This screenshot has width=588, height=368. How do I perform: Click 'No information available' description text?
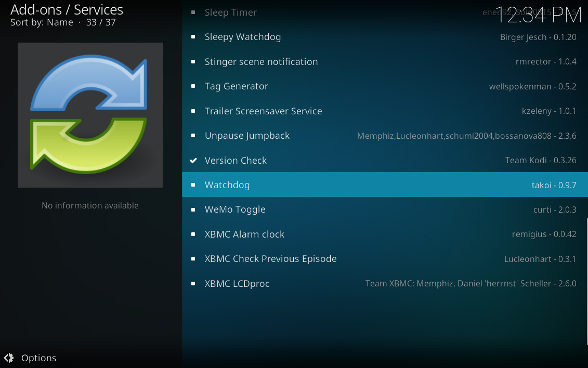(90, 205)
